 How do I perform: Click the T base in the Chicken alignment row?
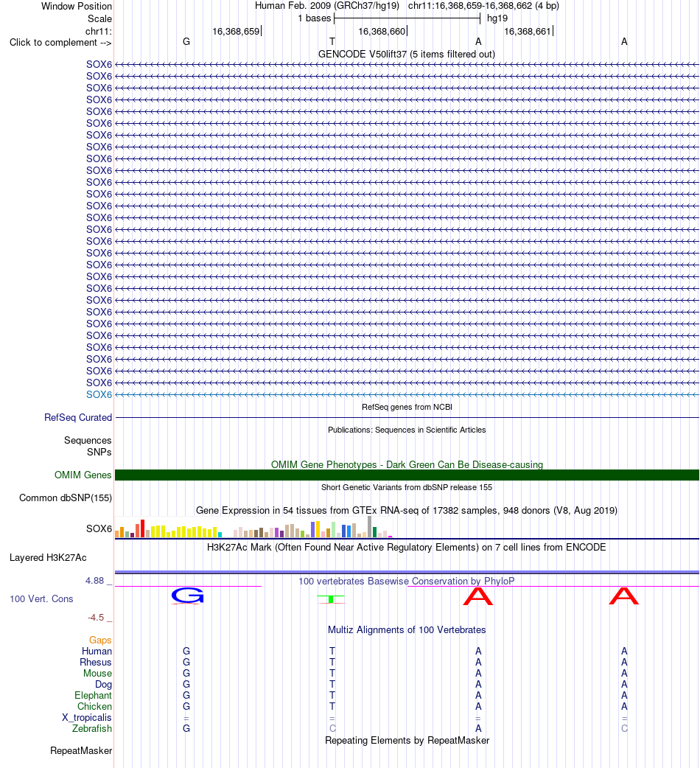(332, 706)
